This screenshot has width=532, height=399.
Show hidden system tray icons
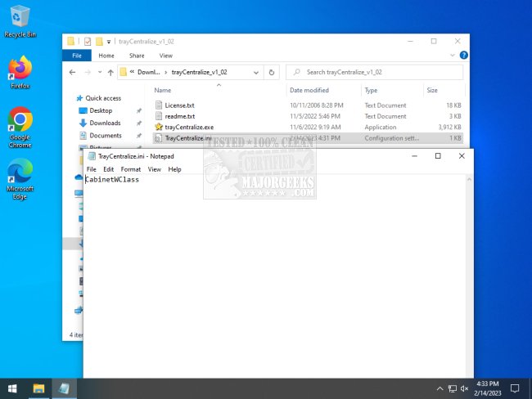(x=438, y=388)
